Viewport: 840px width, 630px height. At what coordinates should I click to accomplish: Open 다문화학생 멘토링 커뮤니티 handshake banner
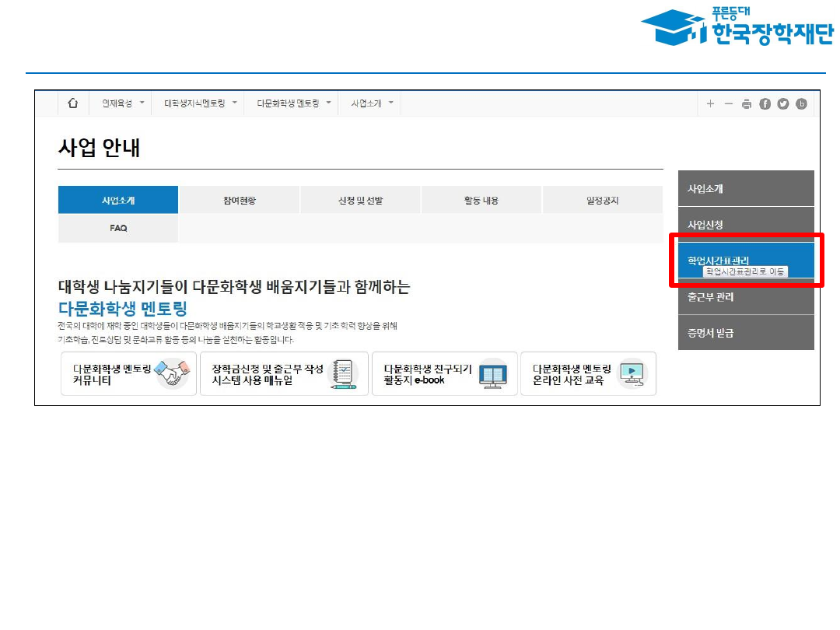129,374
